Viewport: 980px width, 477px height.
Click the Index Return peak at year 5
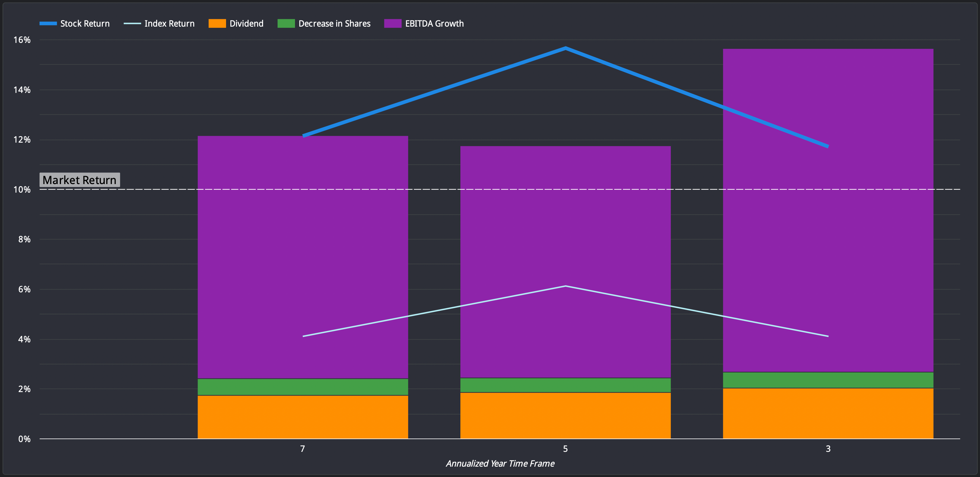click(565, 286)
